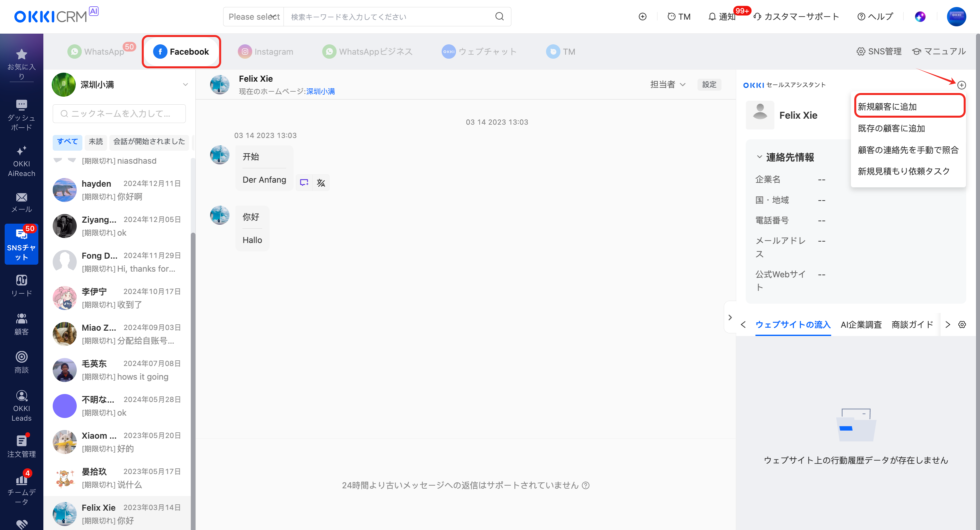Open Customer Support headset item
Screen dimensions: 980x530
(x=796, y=16)
